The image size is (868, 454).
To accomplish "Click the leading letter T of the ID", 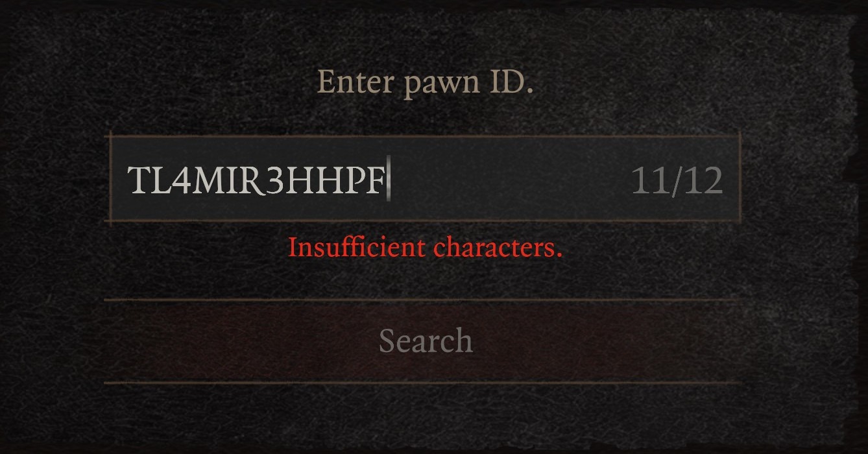I will (138, 181).
